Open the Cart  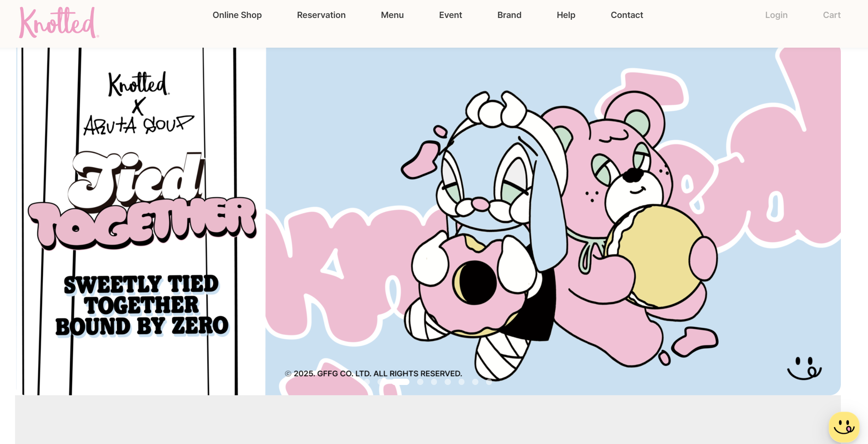click(x=831, y=15)
